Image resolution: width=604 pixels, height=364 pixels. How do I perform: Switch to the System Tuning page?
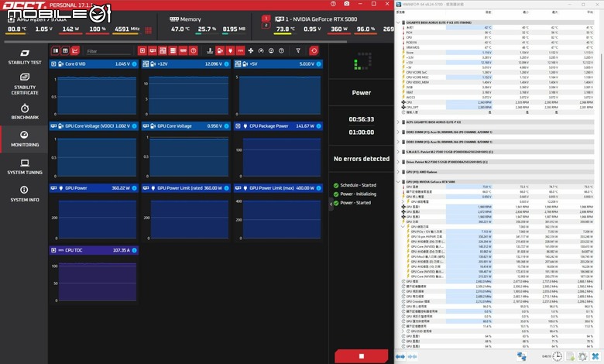(x=25, y=167)
